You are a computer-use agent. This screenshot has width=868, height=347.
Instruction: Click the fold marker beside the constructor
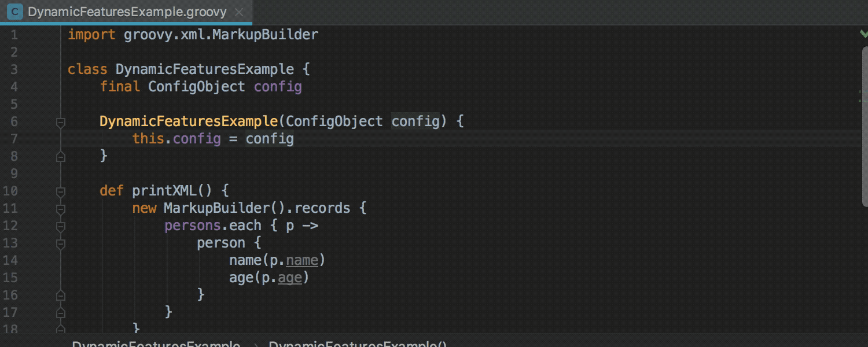(60, 122)
